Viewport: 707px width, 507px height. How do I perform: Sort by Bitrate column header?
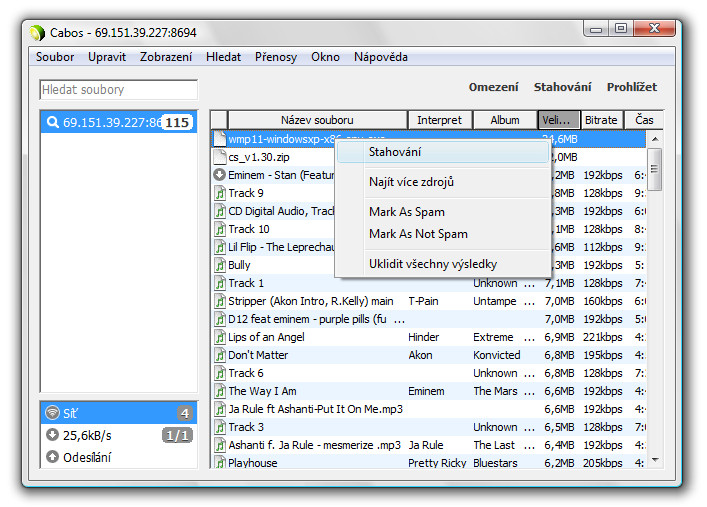pos(601,120)
